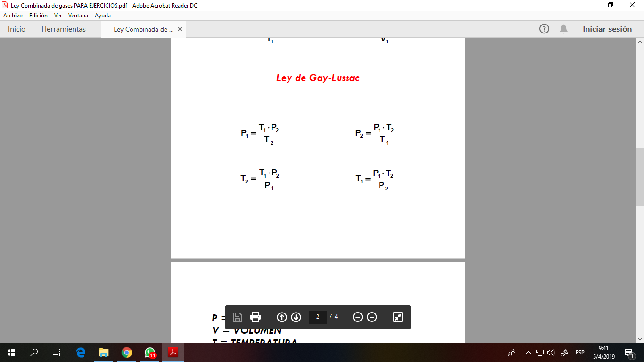The height and width of the screenshot is (362, 644).
Task: Open network settings tray icon
Action: point(540,353)
